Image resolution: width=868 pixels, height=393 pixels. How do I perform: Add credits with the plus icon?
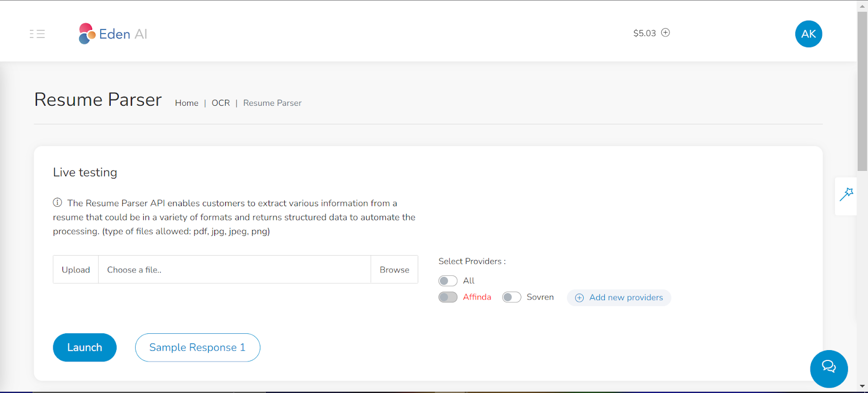(x=666, y=33)
